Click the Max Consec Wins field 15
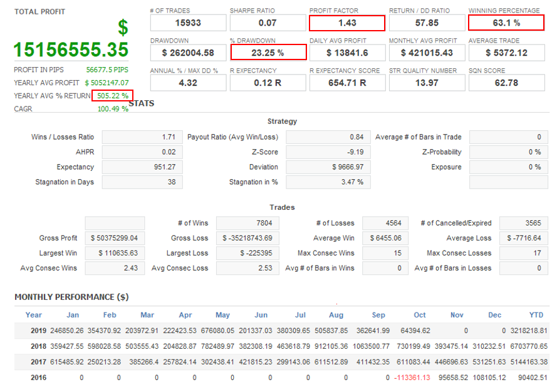This screenshot has width=557, height=392. tap(385, 253)
